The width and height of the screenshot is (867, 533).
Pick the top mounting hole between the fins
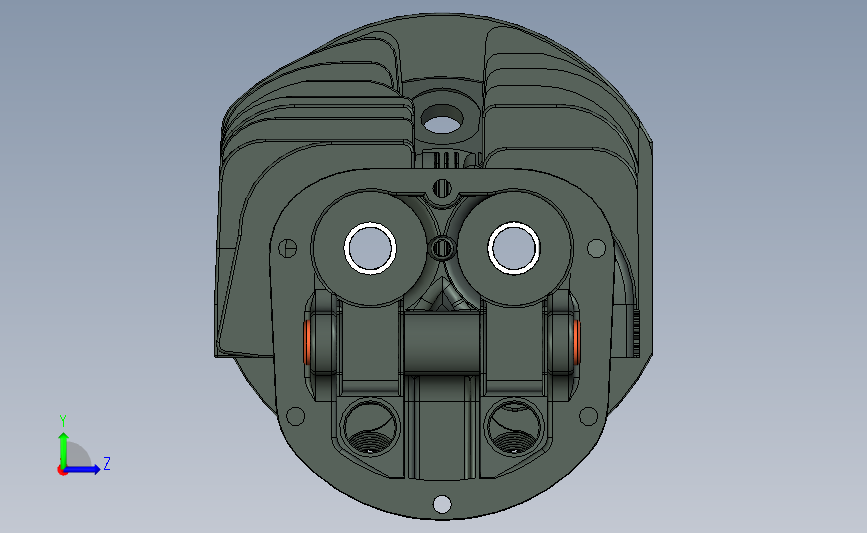[x=442, y=119]
